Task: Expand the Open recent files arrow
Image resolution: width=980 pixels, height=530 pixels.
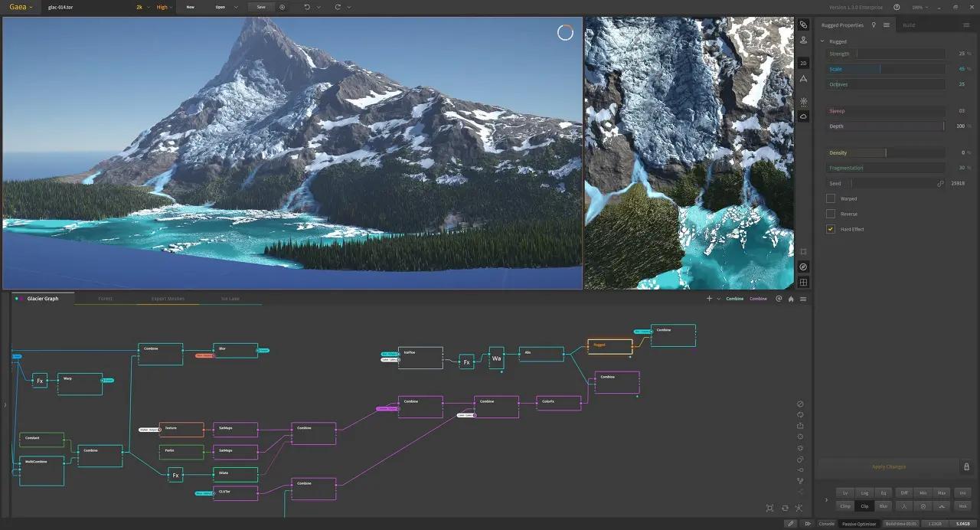Action: click(237, 7)
